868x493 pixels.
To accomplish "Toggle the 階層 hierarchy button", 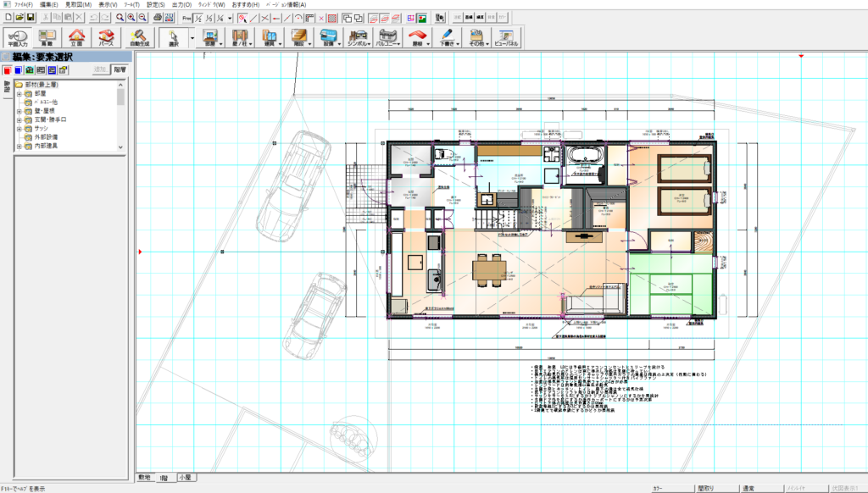I will (x=120, y=69).
